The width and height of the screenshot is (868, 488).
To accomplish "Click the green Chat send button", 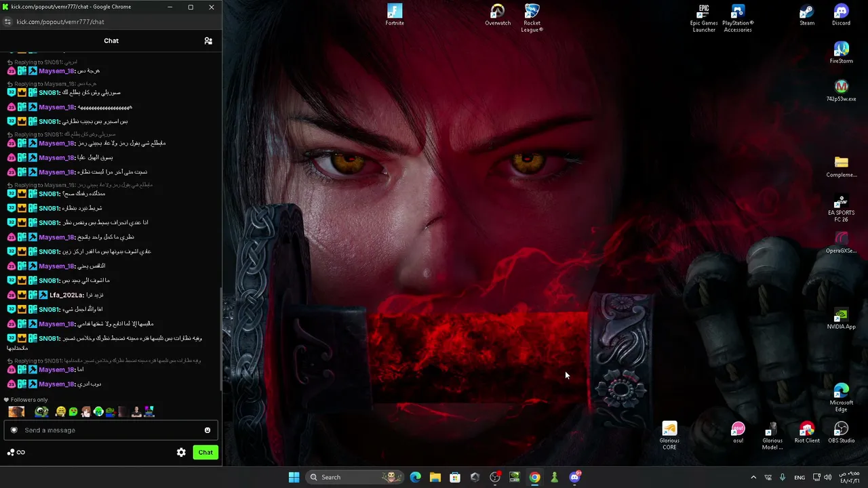I will [x=205, y=452].
